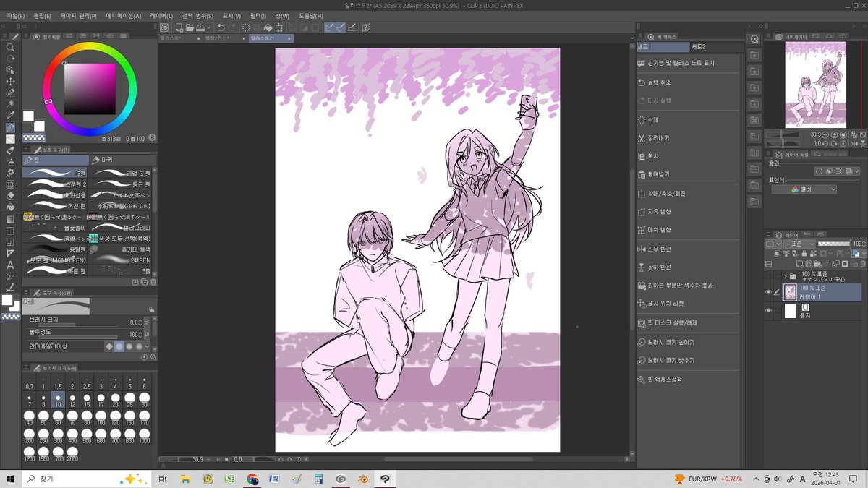The height and width of the screenshot is (488, 868).
Task: Expand the 캔버스の中心 layer folder
Action: [x=785, y=276]
